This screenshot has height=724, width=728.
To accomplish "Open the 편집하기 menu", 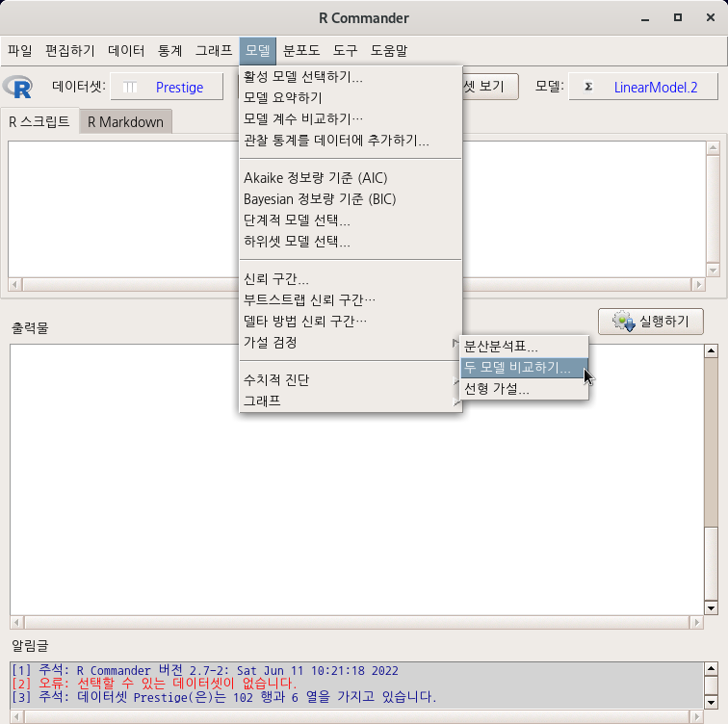I will [x=69, y=51].
